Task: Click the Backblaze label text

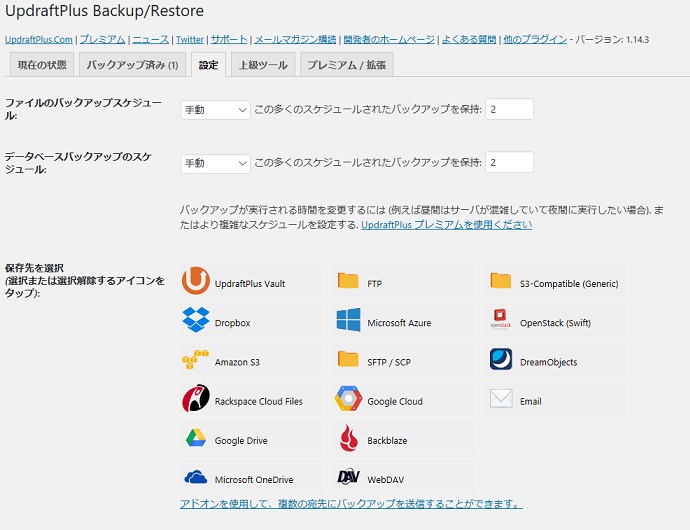Action: click(387, 441)
